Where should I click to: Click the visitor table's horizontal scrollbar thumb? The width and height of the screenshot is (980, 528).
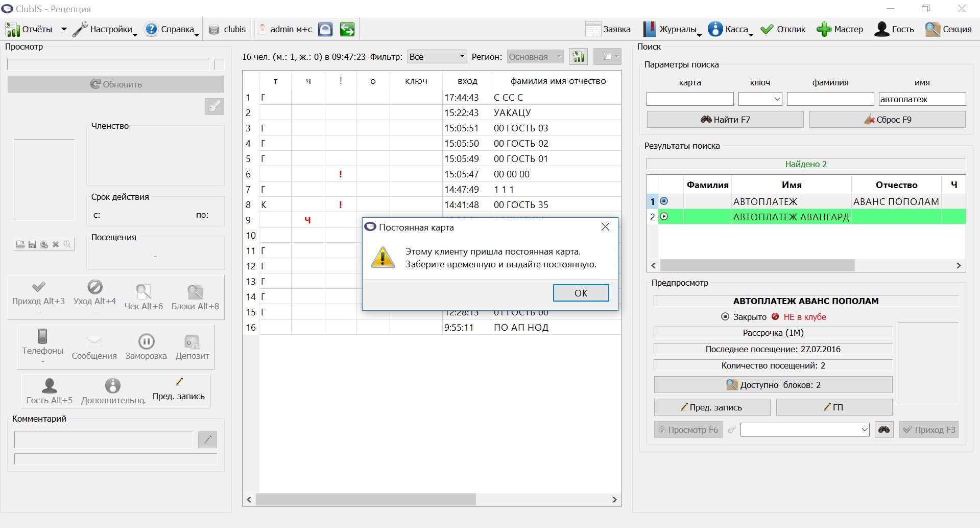click(366, 499)
